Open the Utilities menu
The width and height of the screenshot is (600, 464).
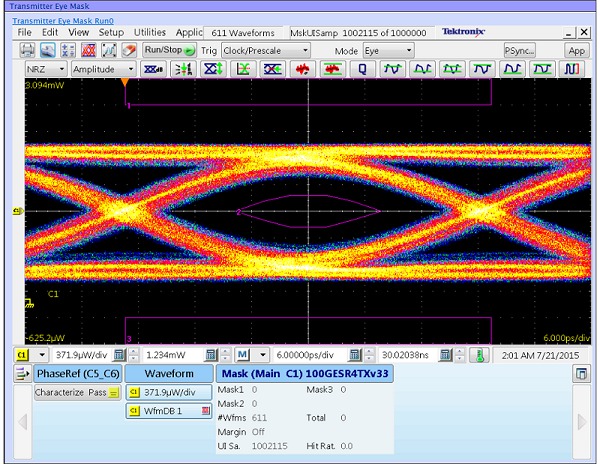pyautogui.click(x=150, y=32)
